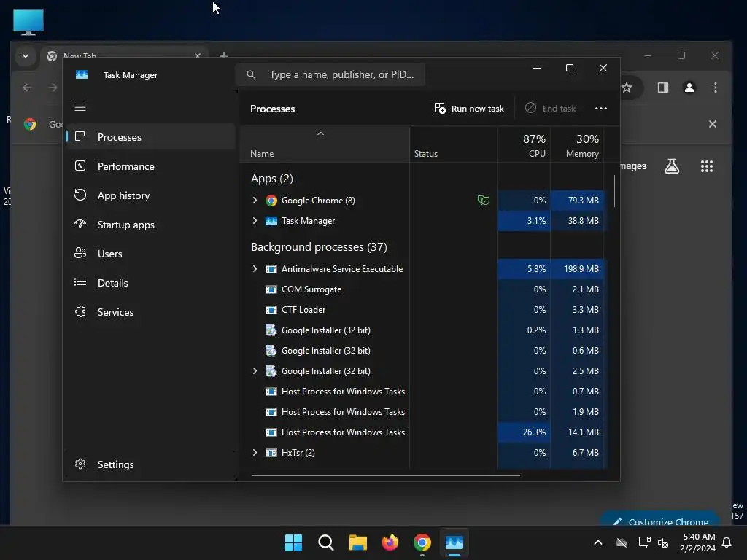Expand the third Google Installer (32 bit) row
This screenshot has height=560, width=747.
pos(255,370)
